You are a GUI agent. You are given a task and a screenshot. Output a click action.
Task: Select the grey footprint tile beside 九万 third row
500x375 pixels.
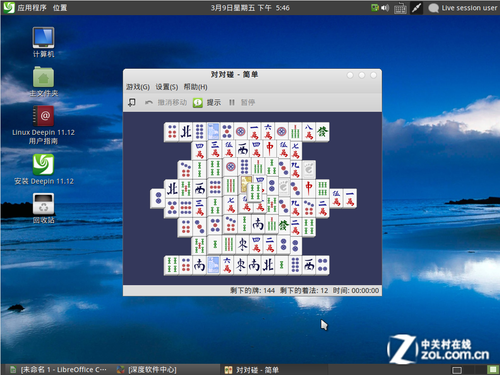click(x=309, y=169)
